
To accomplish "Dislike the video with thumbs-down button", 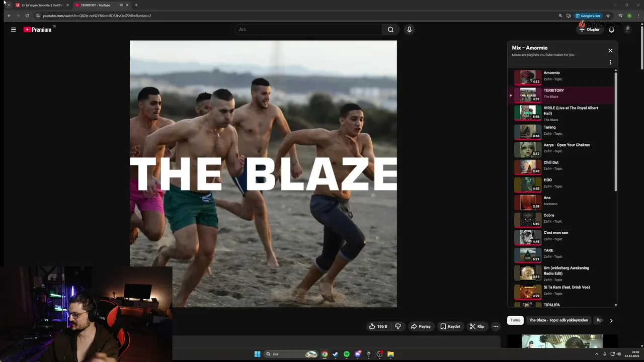I will click(x=398, y=326).
